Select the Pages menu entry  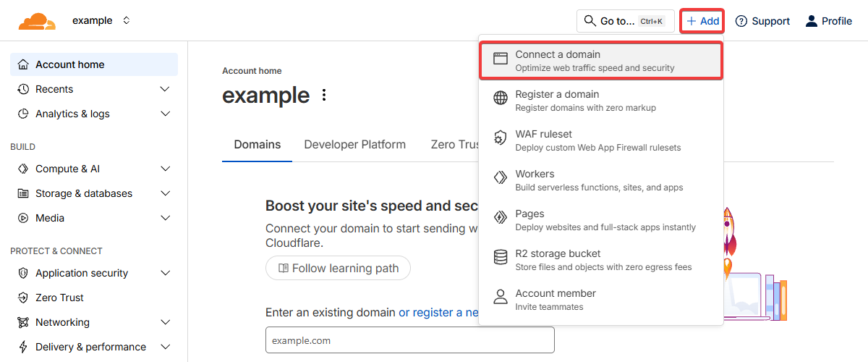(x=600, y=220)
